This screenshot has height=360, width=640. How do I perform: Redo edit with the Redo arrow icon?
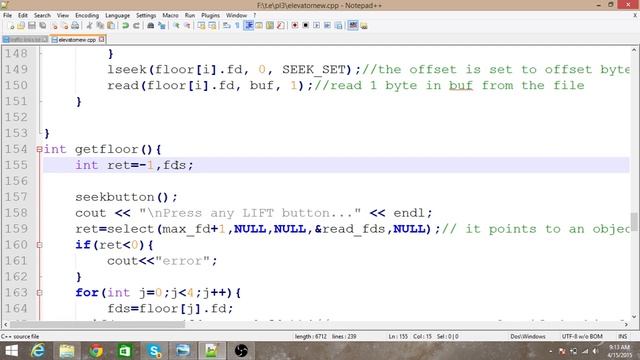pyautogui.click(x=136, y=26)
